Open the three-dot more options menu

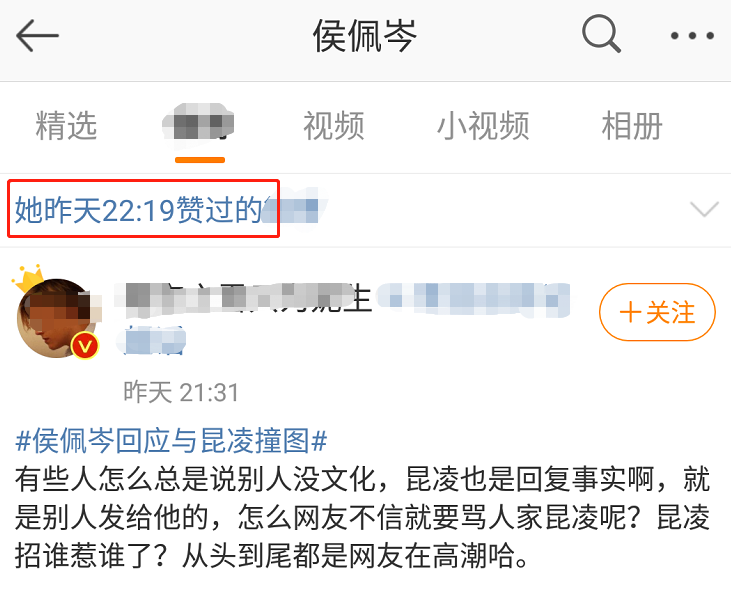pos(692,35)
